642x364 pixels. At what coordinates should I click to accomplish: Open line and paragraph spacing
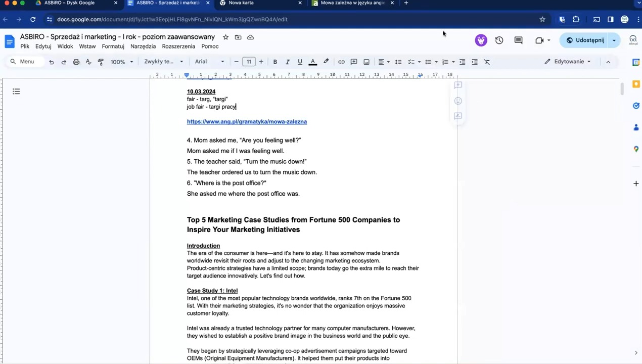398,62
